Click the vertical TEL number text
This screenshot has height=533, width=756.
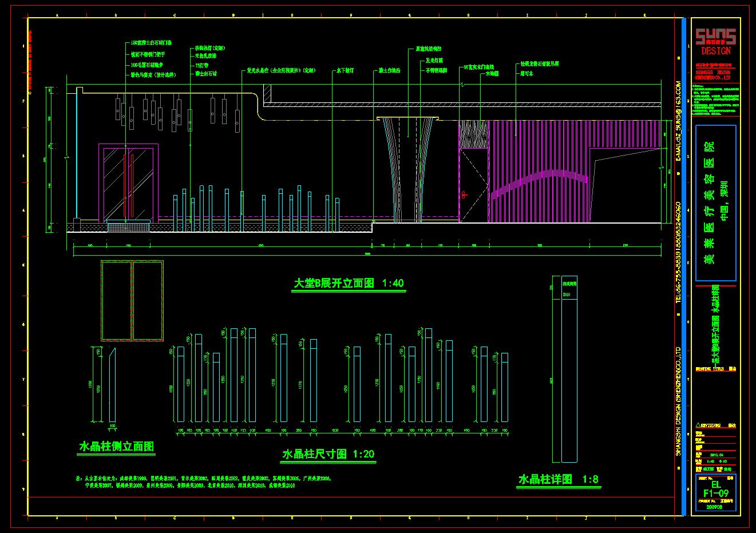679,251
